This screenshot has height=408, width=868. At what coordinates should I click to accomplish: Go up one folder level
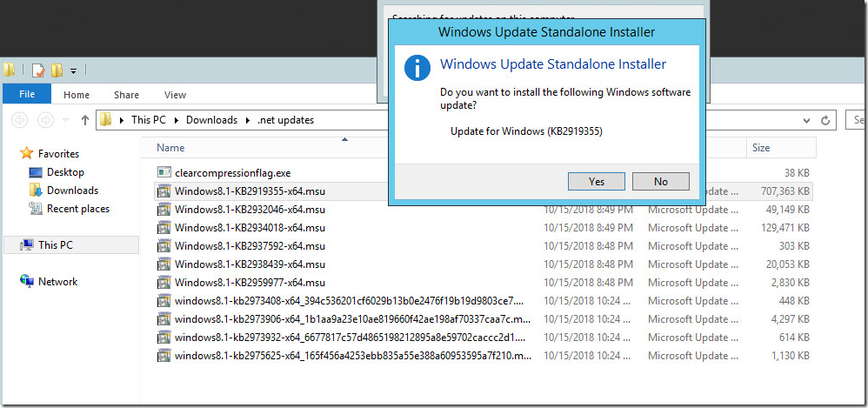tap(84, 119)
